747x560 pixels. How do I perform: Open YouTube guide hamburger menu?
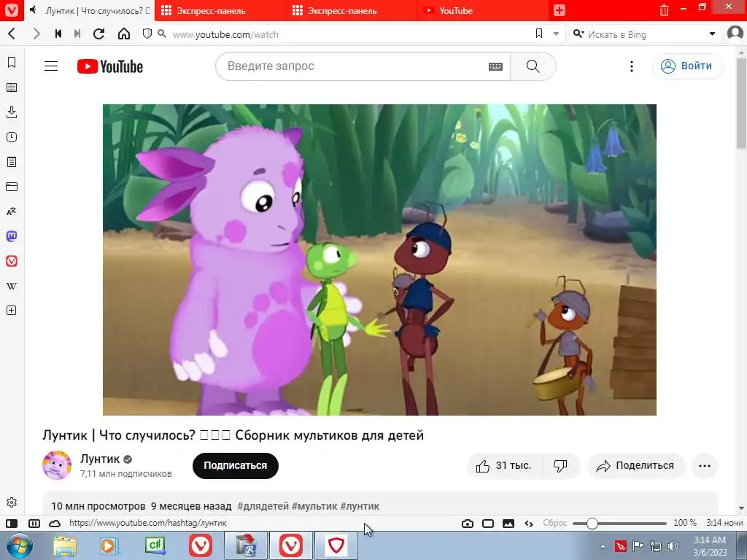[51, 66]
